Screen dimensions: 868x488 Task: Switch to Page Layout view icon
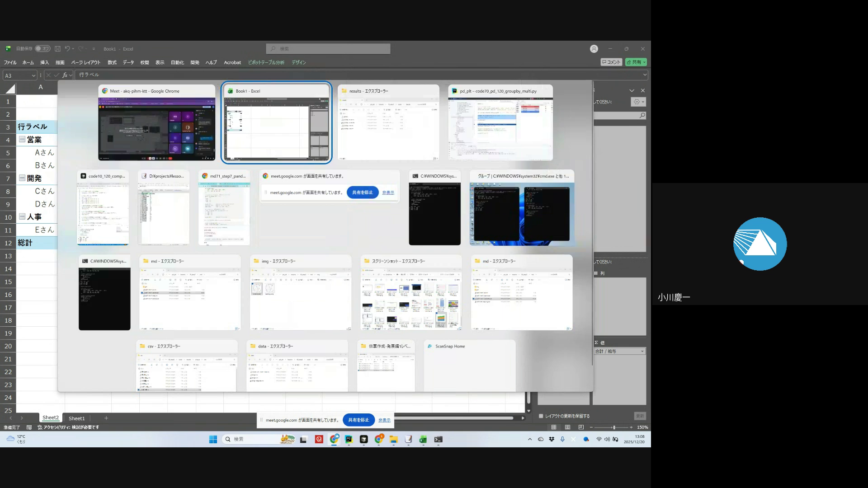(x=567, y=427)
